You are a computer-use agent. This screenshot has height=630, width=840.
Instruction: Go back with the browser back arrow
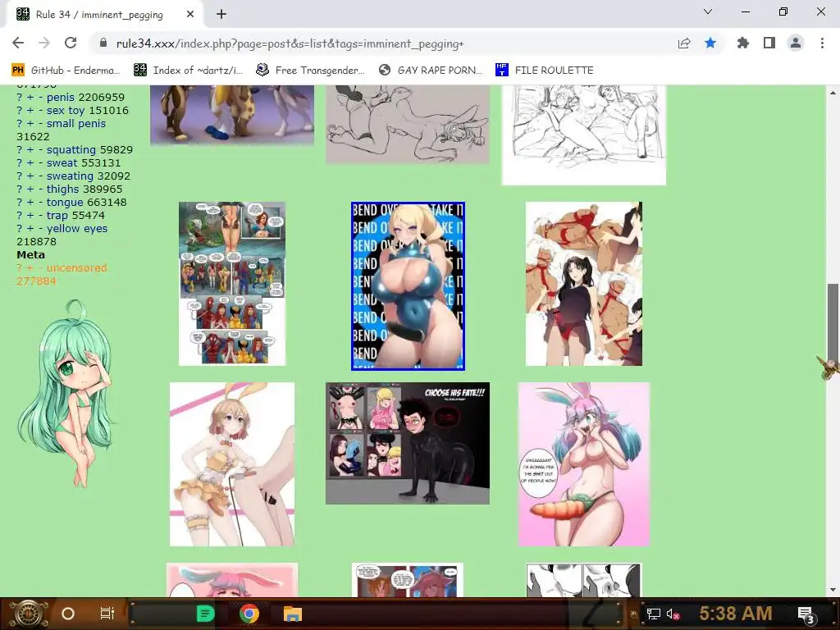pos(18,43)
